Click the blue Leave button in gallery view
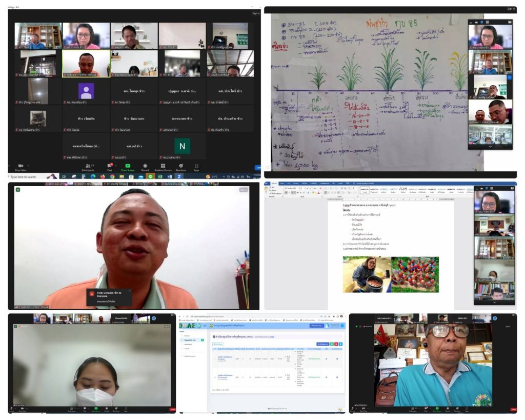The image size is (525, 420). click(258, 167)
